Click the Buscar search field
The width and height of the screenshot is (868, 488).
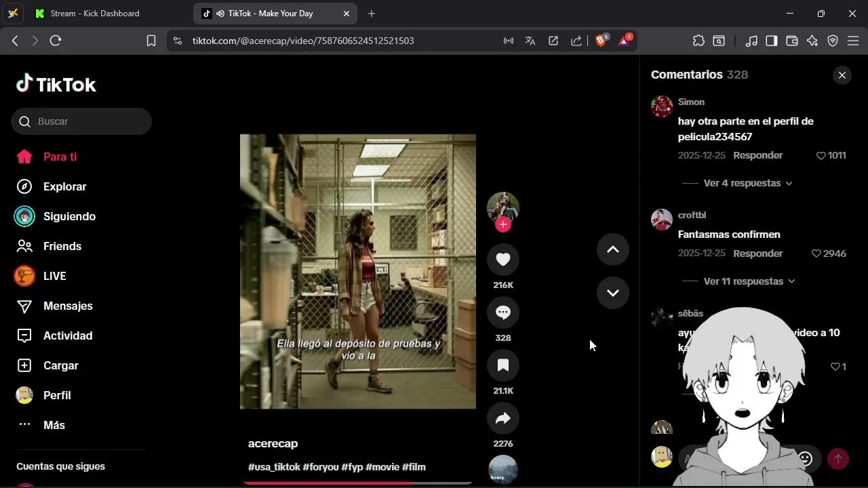(81, 121)
